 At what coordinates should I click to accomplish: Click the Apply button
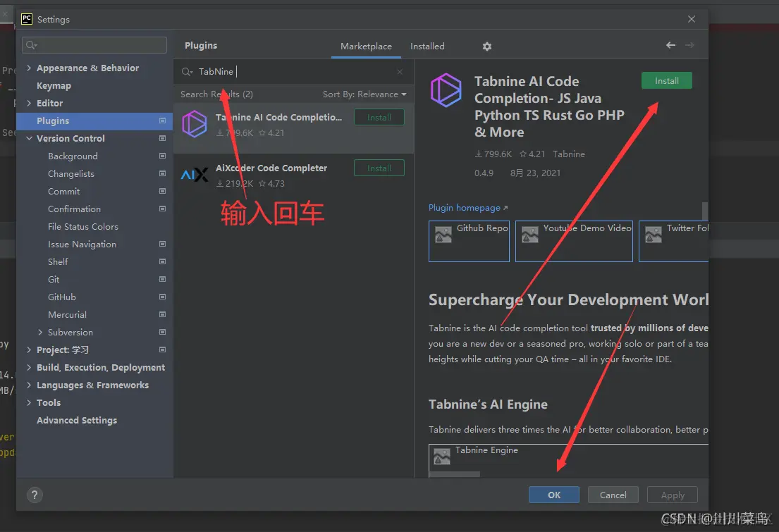[672, 495]
